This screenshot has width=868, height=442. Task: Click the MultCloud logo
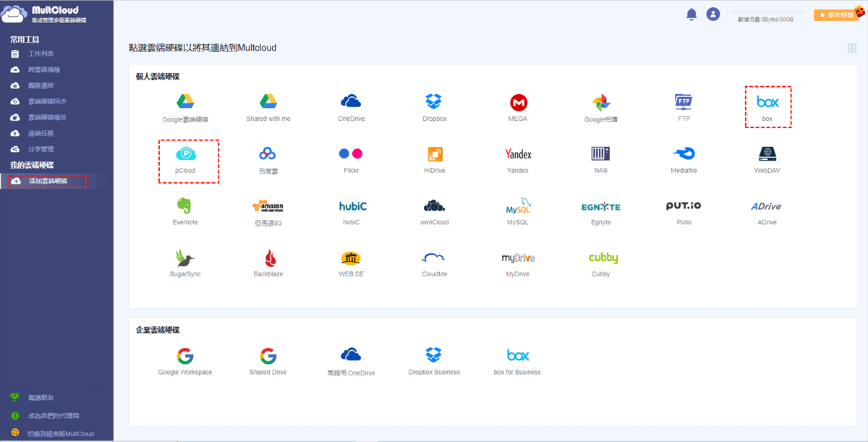(x=44, y=14)
